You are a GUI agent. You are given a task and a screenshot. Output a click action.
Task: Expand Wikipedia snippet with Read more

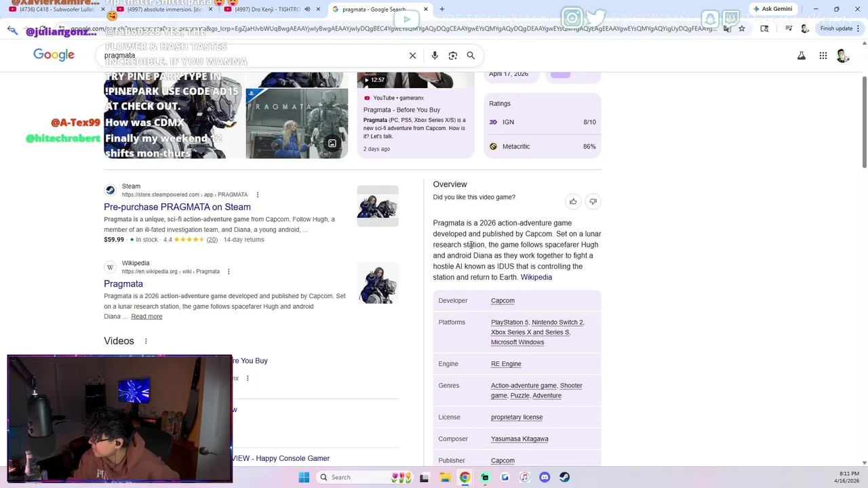coord(146,317)
